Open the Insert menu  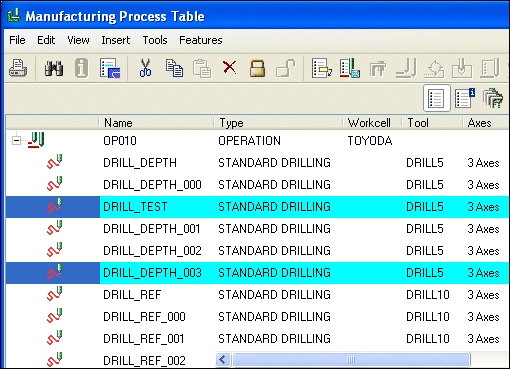(116, 40)
